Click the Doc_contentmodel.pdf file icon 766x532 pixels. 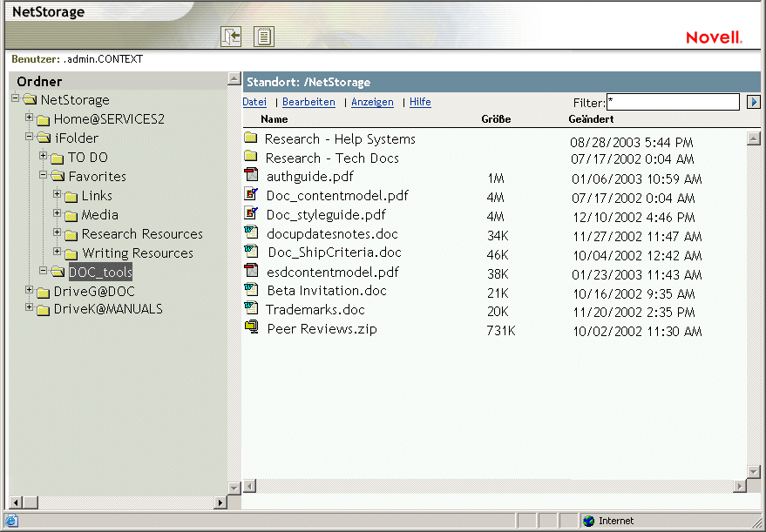251,194
